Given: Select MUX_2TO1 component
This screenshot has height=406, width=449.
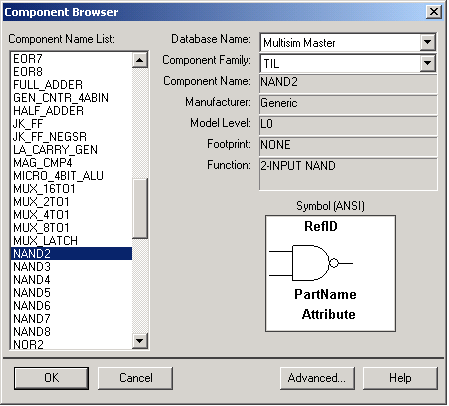Looking at the screenshot, I should (71, 202).
